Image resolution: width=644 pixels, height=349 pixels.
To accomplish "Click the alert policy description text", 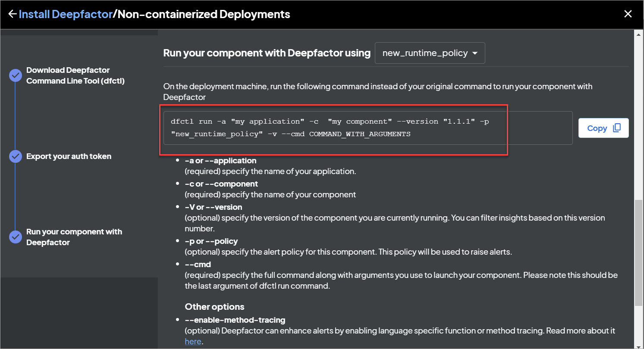I will [349, 251].
